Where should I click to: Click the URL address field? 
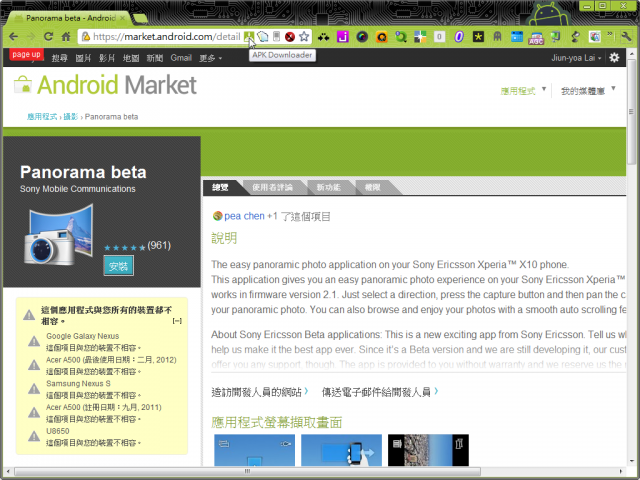click(167, 37)
